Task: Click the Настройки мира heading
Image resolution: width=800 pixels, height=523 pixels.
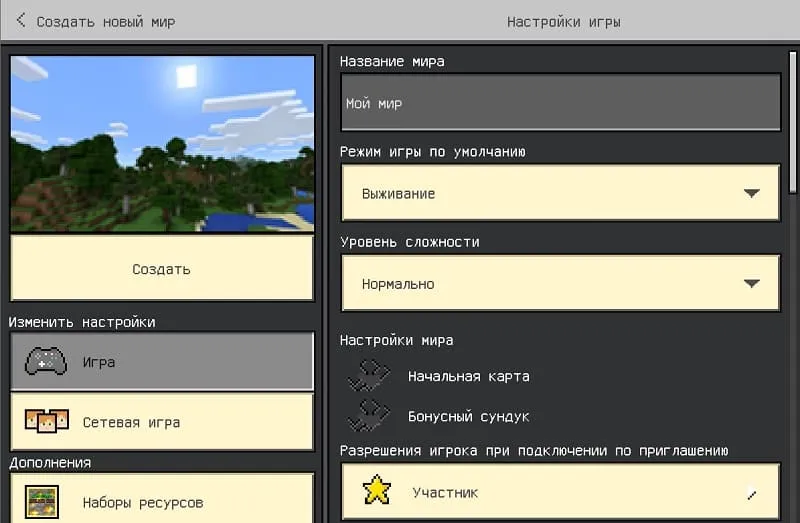Action: pos(396,340)
